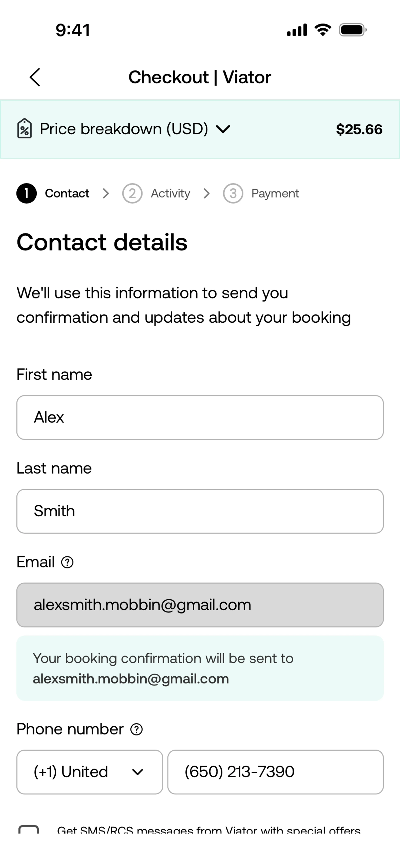
Task: Tap the Wi-Fi status icon
Action: [x=322, y=30]
